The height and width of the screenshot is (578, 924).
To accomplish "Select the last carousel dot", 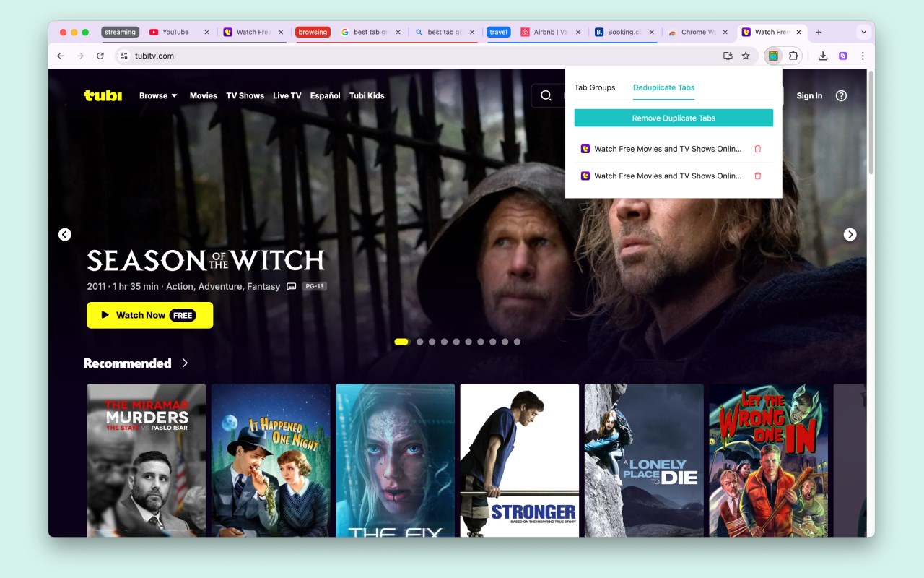I will (517, 342).
